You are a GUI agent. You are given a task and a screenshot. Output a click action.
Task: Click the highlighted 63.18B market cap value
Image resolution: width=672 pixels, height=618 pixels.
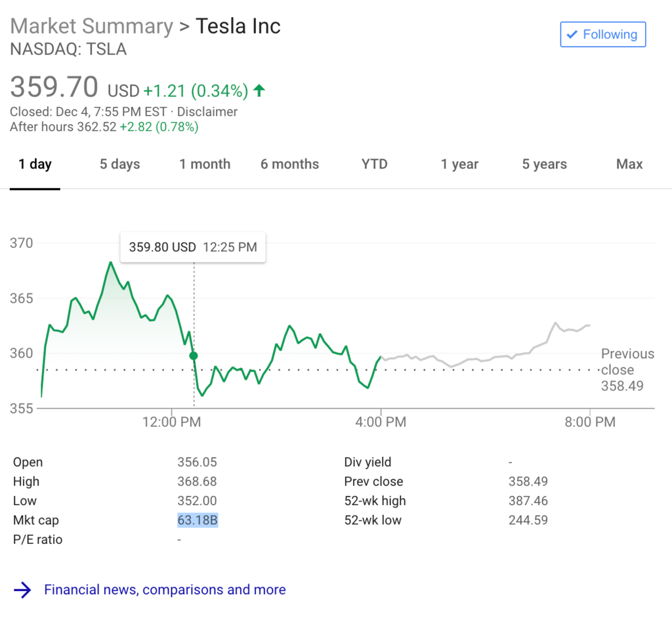click(198, 520)
